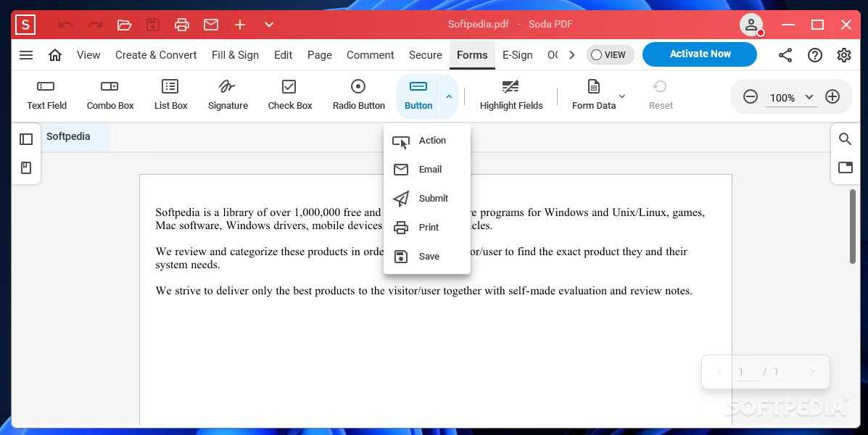Open the Form Data tool
Image resolution: width=868 pixels, height=435 pixels.
click(x=593, y=96)
